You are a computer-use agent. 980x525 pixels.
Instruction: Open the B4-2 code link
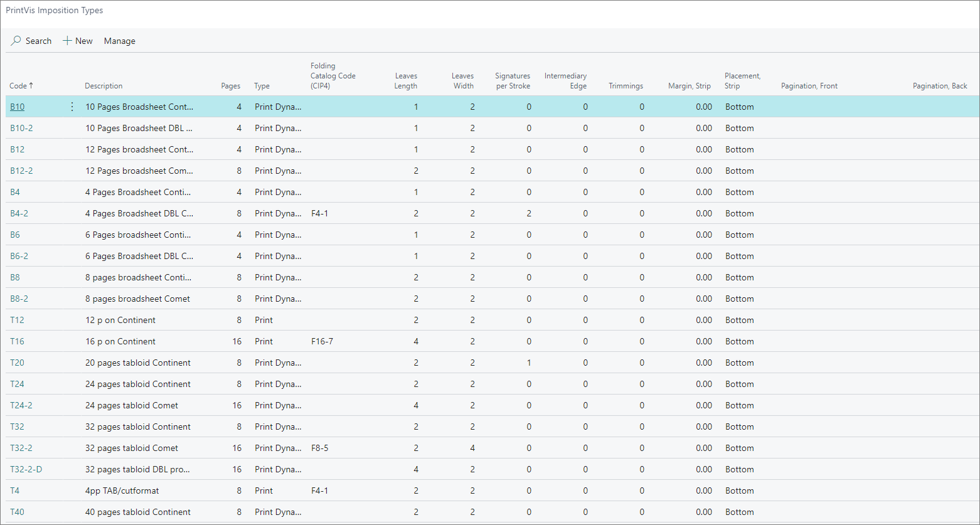(x=19, y=213)
